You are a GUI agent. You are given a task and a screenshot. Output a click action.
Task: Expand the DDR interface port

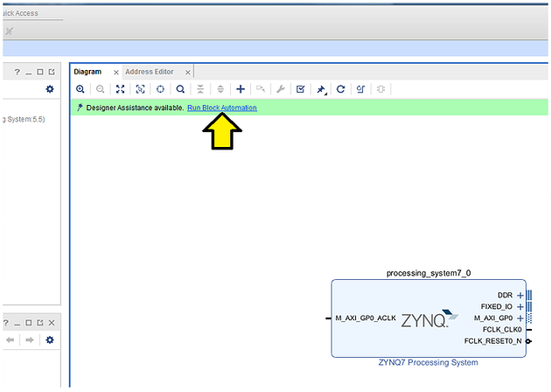(520, 296)
